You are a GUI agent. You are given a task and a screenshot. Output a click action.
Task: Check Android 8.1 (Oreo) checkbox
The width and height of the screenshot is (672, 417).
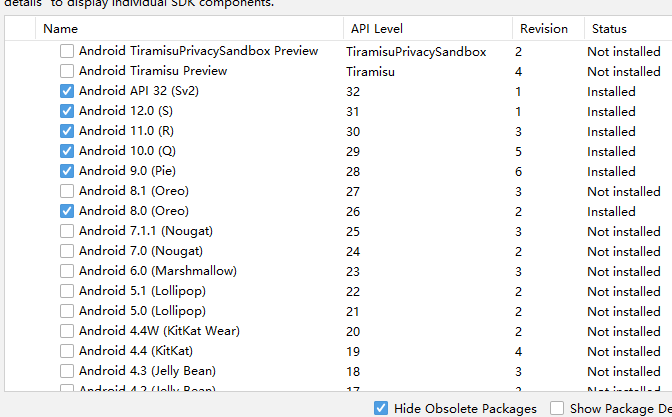[x=66, y=191]
